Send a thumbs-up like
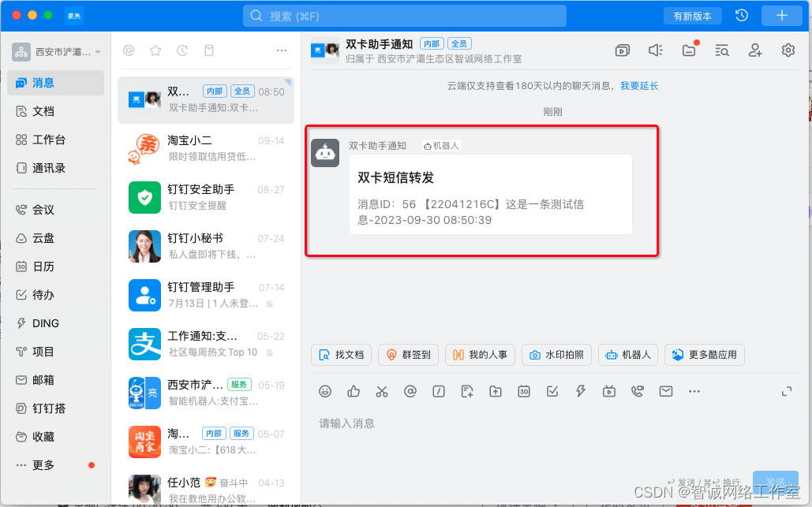Image resolution: width=812 pixels, height=507 pixels. pyautogui.click(x=354, y=392)
